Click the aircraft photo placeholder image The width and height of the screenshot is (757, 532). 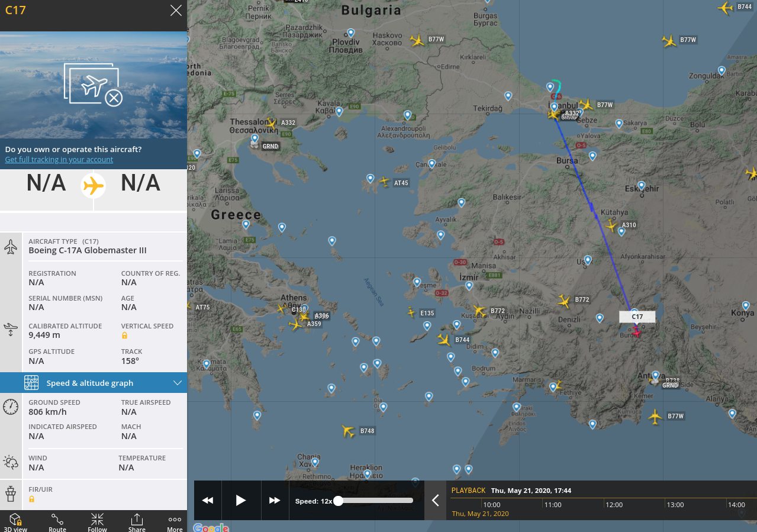[94, 86]
